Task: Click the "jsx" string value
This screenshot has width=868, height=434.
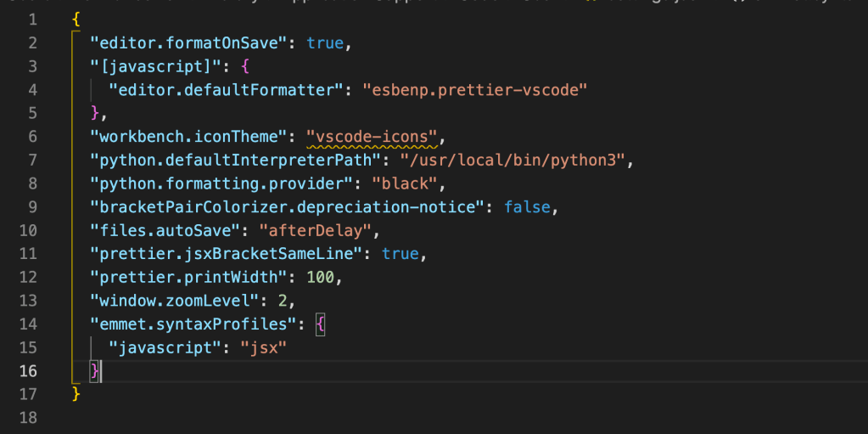Action: click(x=266, y=348)
